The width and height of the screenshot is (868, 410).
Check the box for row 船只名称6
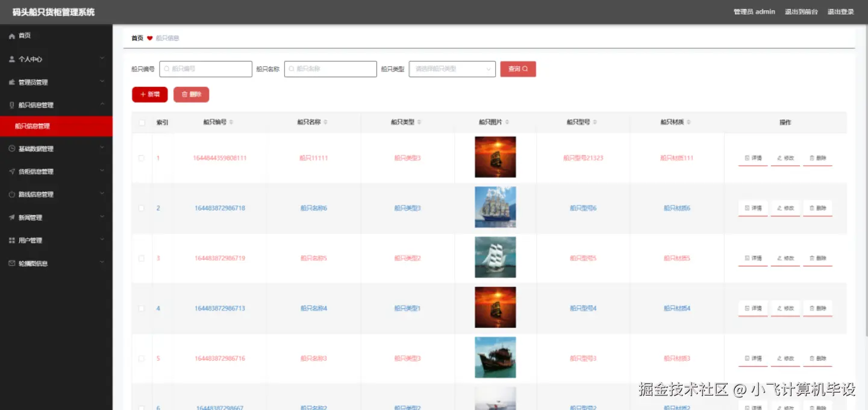(142, 208)
